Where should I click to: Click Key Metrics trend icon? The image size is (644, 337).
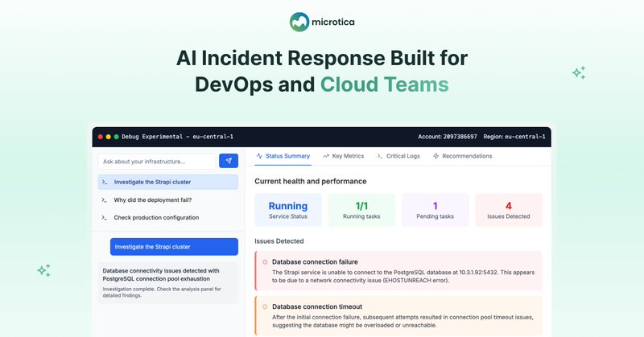coord(326,156)
